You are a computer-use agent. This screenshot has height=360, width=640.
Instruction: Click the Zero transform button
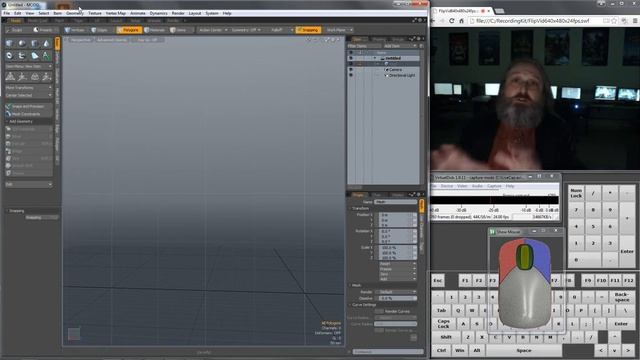(398, 274)
